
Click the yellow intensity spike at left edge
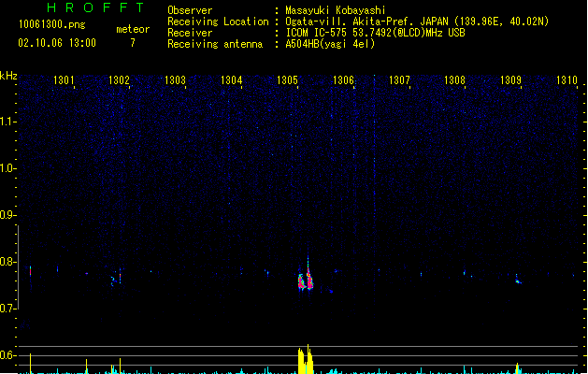tap(30, 363)
